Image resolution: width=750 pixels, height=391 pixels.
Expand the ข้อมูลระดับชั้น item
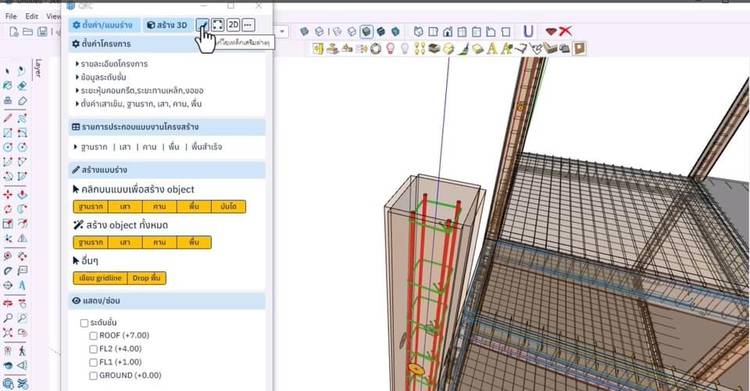click(101, 77)
